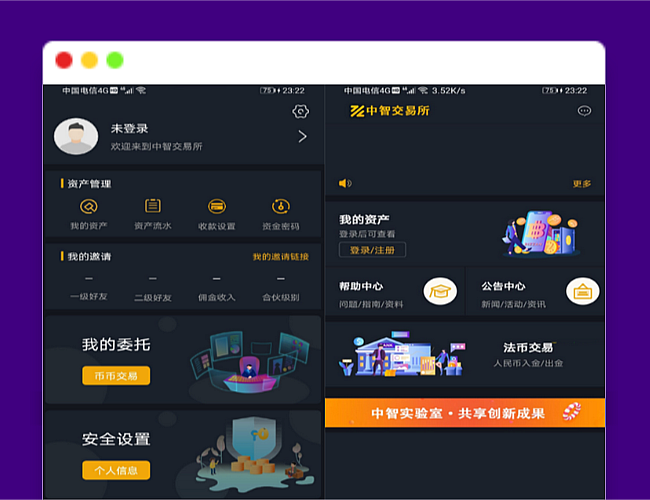Click the 登录/注册 login button
The width and height of the screenshot is (650, 500).
(x=372, y=250)
